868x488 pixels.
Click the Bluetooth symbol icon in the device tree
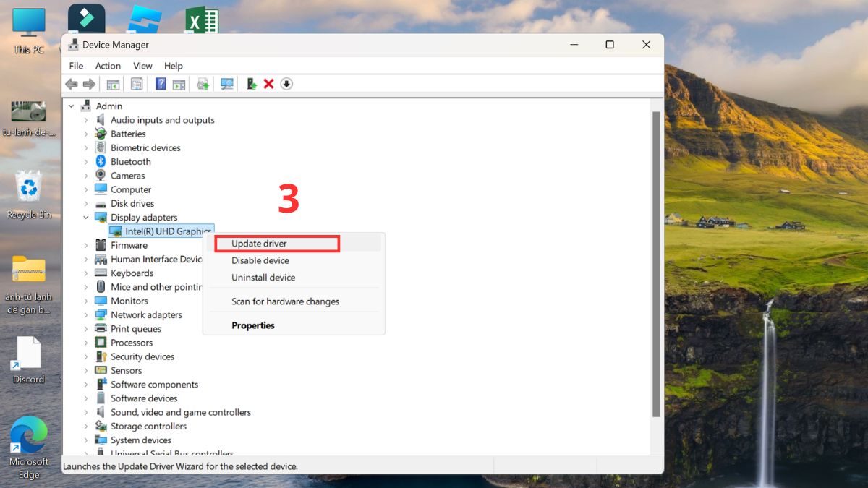tap(101, 162)
